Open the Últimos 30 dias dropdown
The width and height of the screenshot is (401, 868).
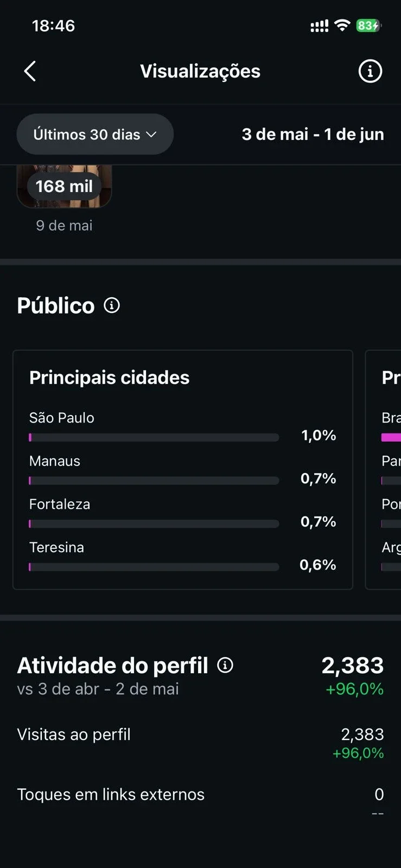tap(95, 134)
